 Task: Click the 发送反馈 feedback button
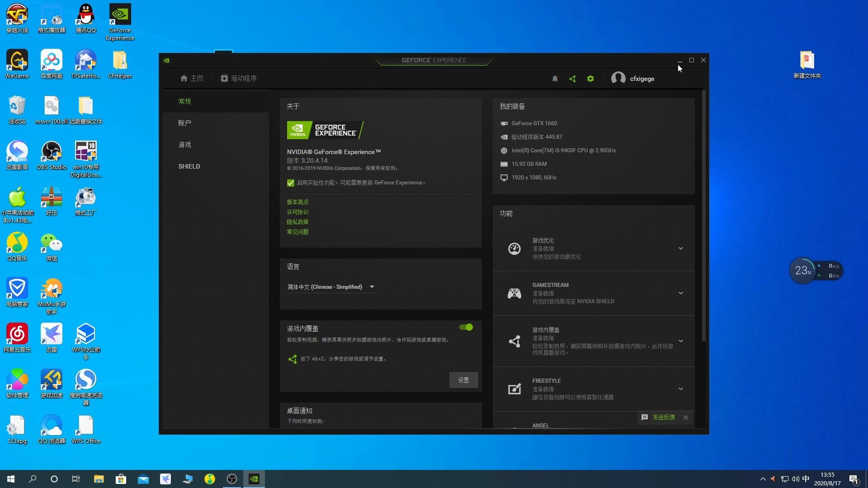(x=658, y=418)
